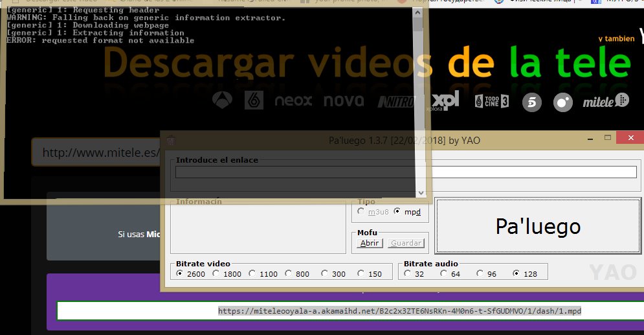Click the 'y tambien' link text

click(x=616, y=39)
